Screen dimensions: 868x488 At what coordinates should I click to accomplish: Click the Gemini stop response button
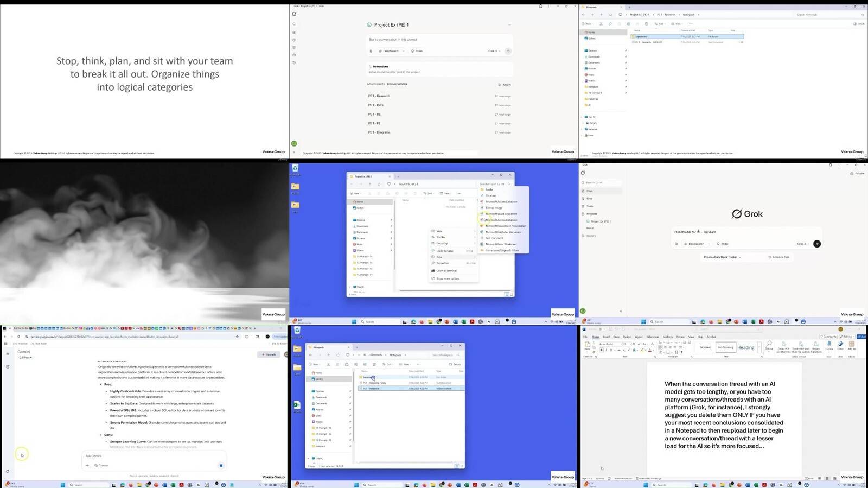[x=221, y=465]
